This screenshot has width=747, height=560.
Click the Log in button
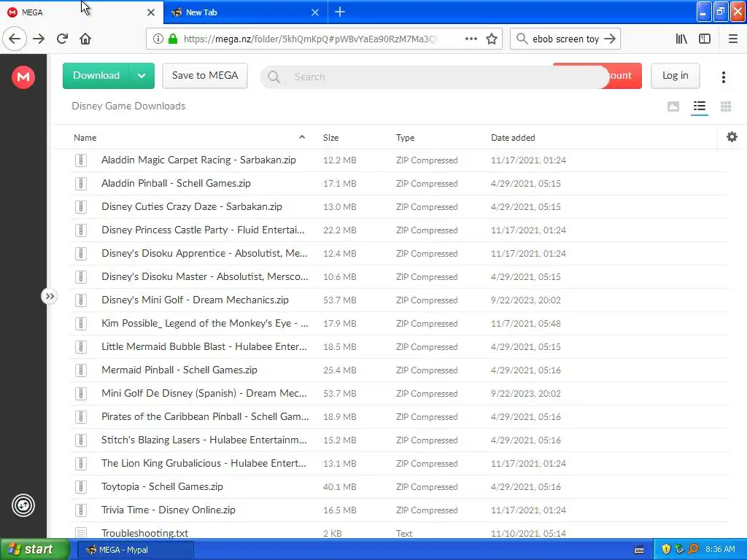pyautogui.click(x=675, y=76)
